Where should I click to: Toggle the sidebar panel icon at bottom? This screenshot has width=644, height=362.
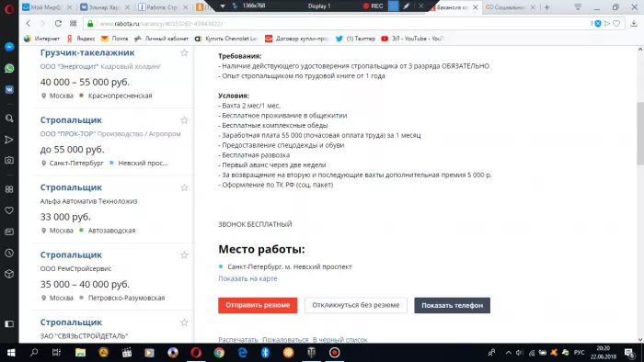9,324
